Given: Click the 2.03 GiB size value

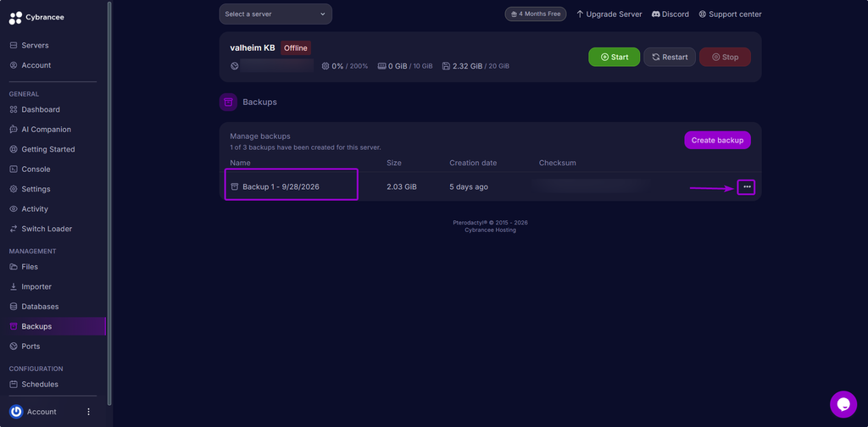Looking at the screenshot, I should click(x=402, y=187).
